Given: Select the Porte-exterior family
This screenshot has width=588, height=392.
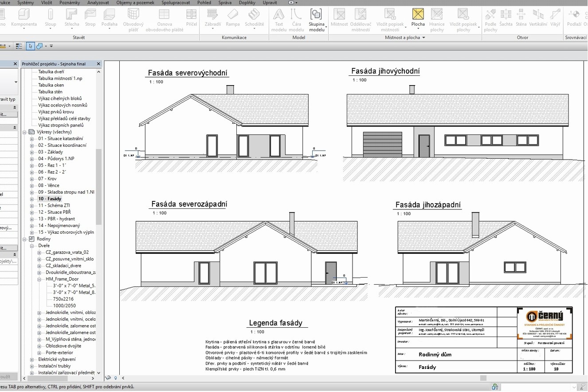Looking at the screenshot, I should (59, 353).
